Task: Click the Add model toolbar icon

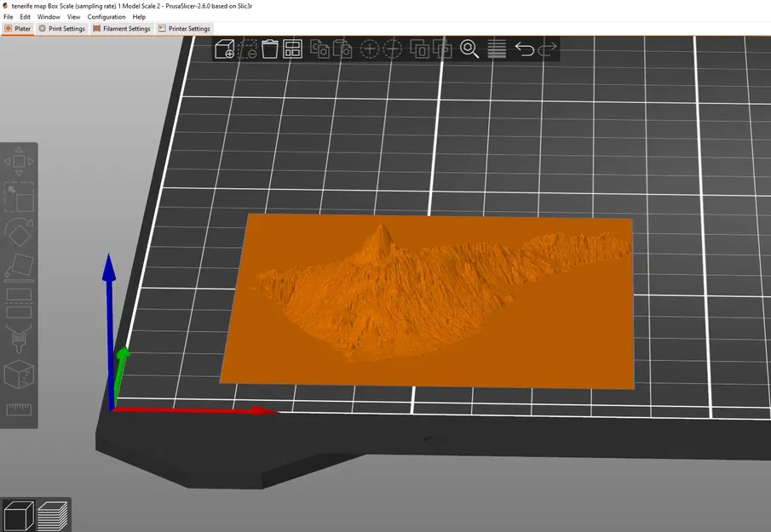Action: pos(225,49)
